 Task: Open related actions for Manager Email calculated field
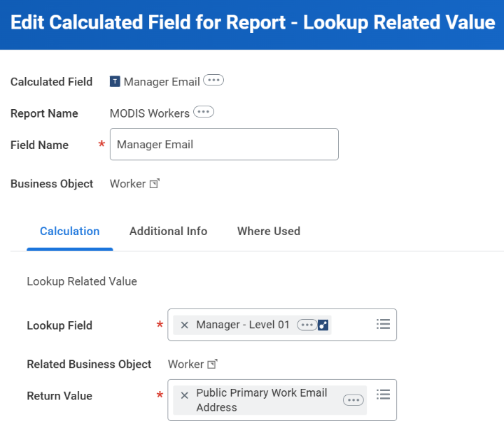tap(213, 81)
